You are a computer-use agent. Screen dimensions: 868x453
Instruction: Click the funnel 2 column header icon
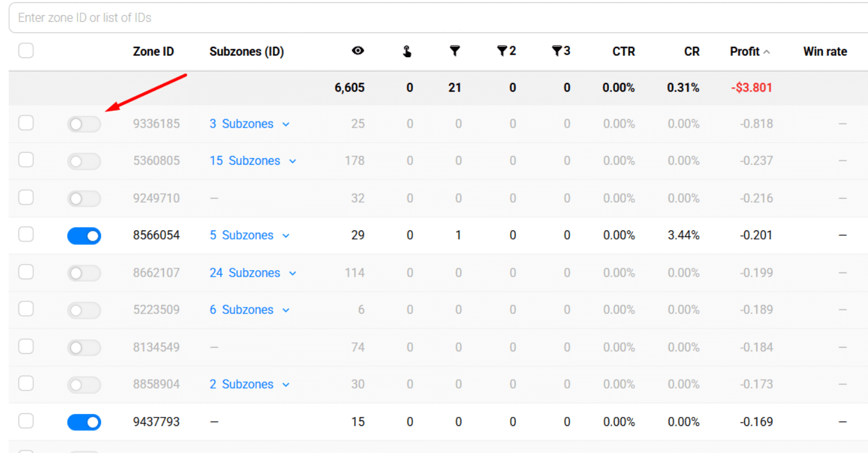(x=506, y=51)
